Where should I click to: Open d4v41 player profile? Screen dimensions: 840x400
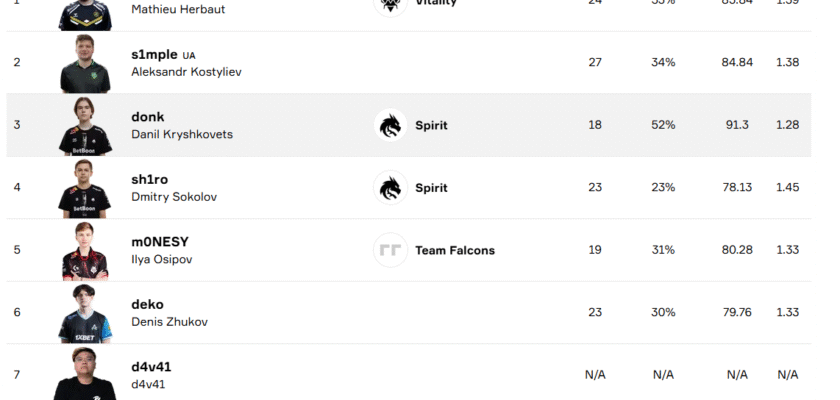pyautogui.click(x=151, y=367)
